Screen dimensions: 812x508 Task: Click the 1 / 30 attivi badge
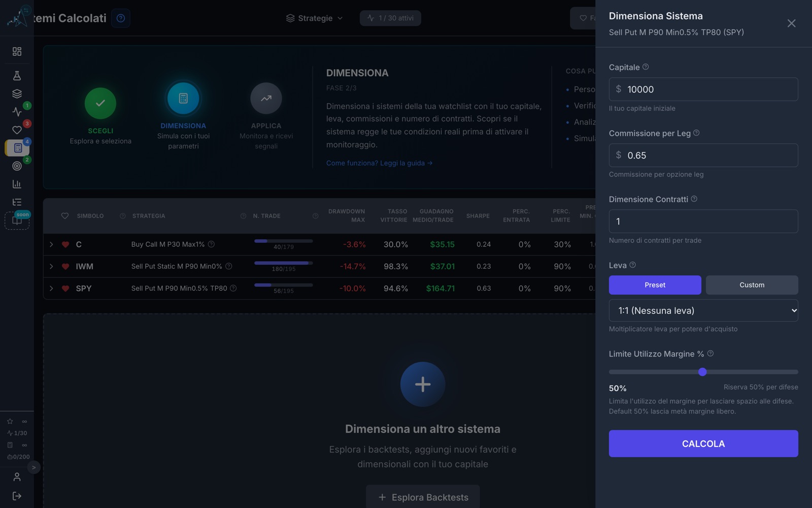(x=390, y=18)
